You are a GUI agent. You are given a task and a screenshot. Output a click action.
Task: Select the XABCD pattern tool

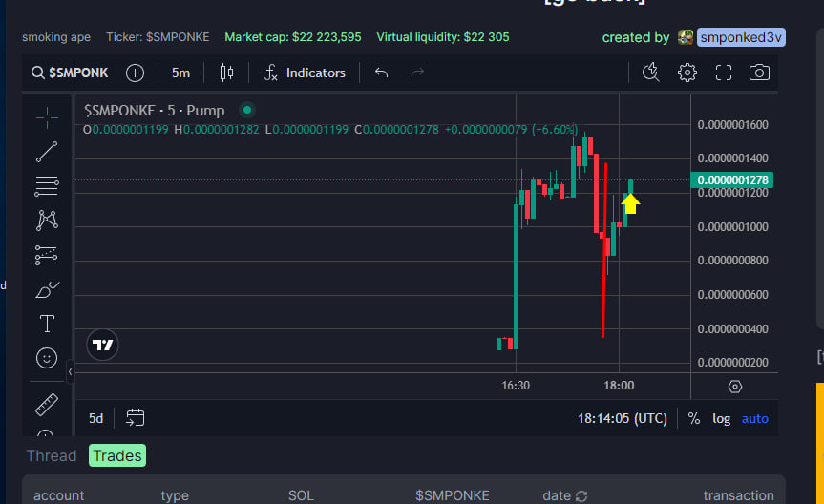47,220
